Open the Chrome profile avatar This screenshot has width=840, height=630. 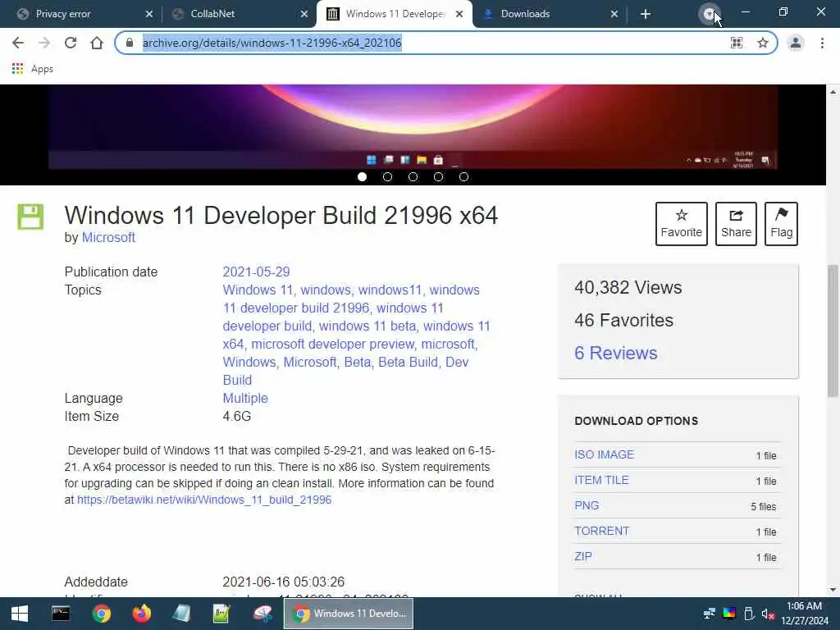point(796,43)
